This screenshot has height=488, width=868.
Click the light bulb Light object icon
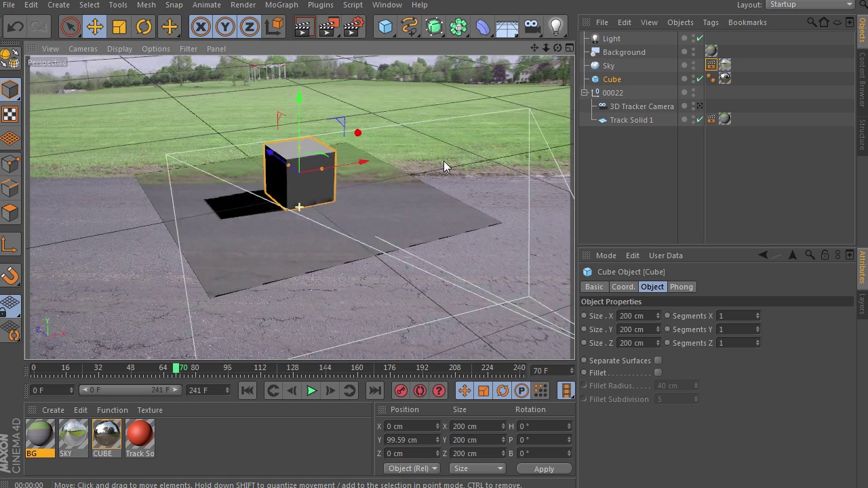[556, 27]
